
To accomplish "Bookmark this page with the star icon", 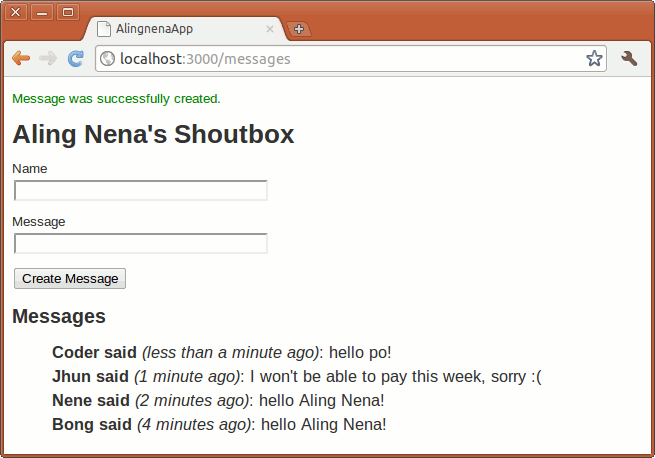I will coord(594,59).
